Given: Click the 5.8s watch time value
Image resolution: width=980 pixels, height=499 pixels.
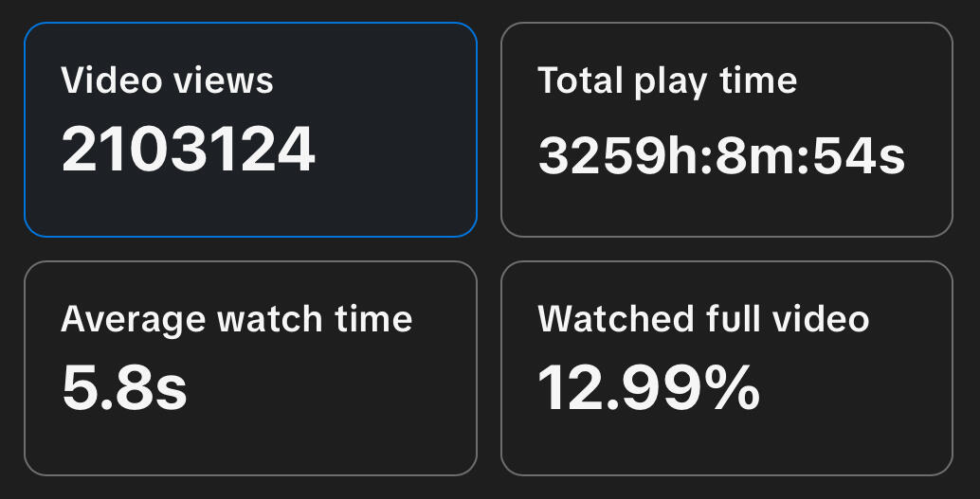Looking at the screenshot, I should 124,388.
